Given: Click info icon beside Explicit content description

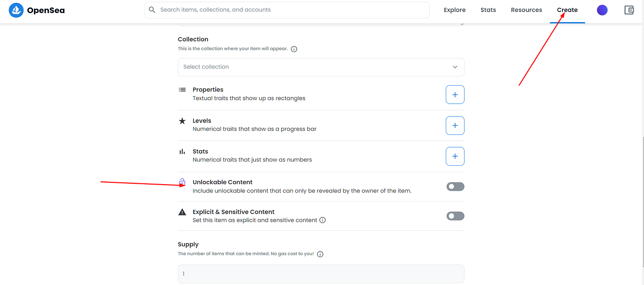Looking at the screenshot, I should (322, 220).
